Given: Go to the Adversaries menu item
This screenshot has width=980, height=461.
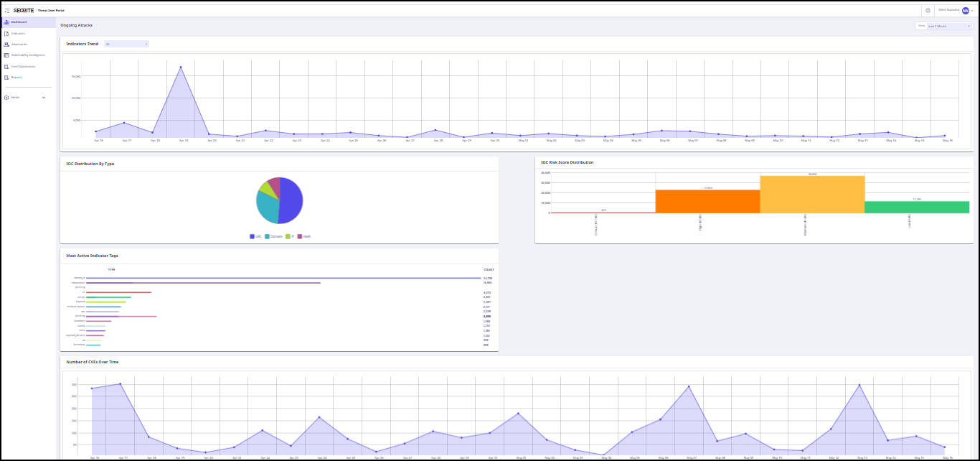Looking at the screenshot, I should [19, 44].
